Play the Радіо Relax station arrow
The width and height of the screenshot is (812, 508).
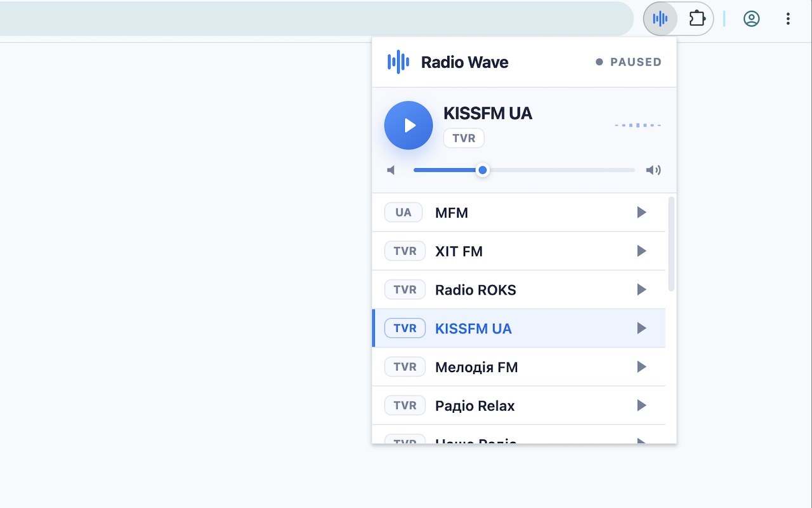click(641, 406)
